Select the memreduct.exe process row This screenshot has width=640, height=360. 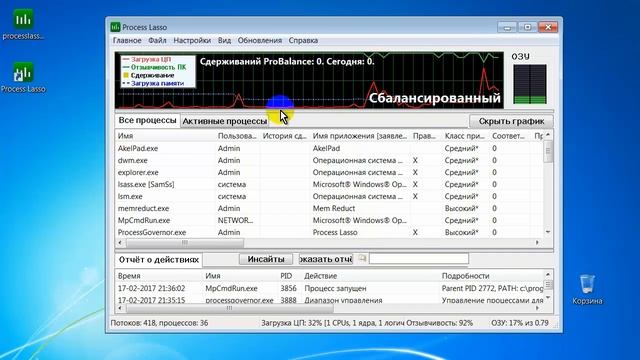329,208
